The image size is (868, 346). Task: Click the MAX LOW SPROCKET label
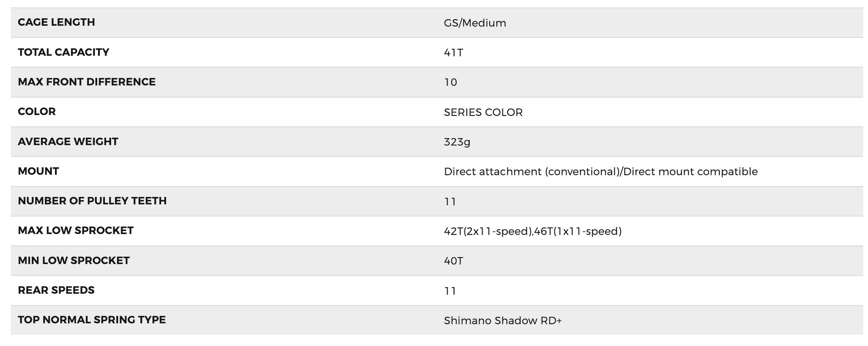[75, 231]
